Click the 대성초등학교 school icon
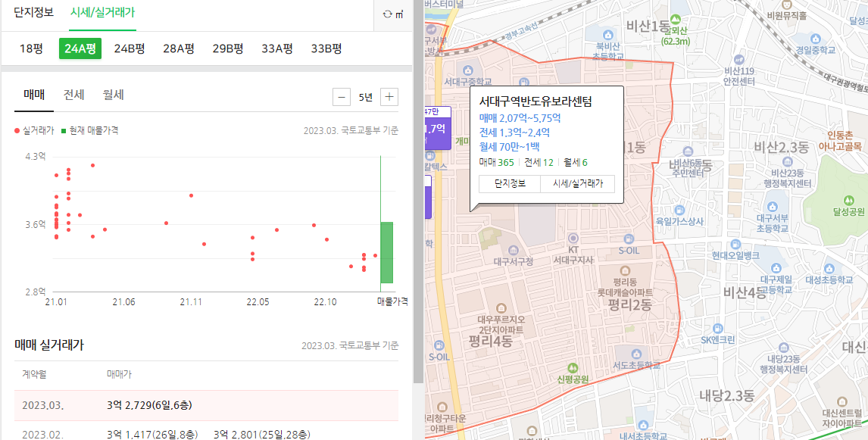The height and width of the screenshot is (440, 868). 829,268
